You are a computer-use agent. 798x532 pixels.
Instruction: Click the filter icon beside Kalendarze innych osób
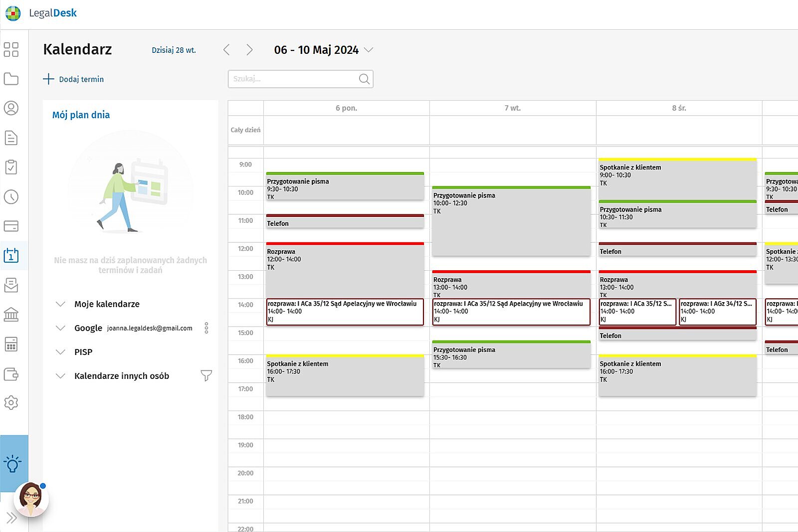[206, 375]
